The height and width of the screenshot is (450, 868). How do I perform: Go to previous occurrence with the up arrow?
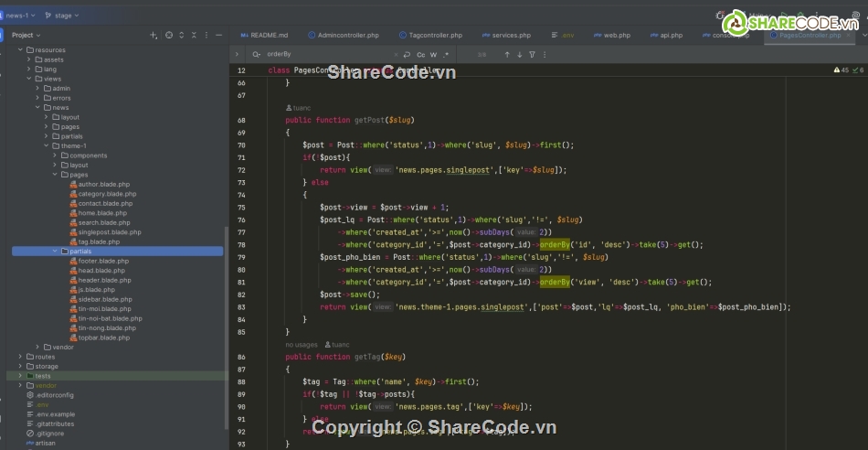pyautogui.click(x=507, y=54)
